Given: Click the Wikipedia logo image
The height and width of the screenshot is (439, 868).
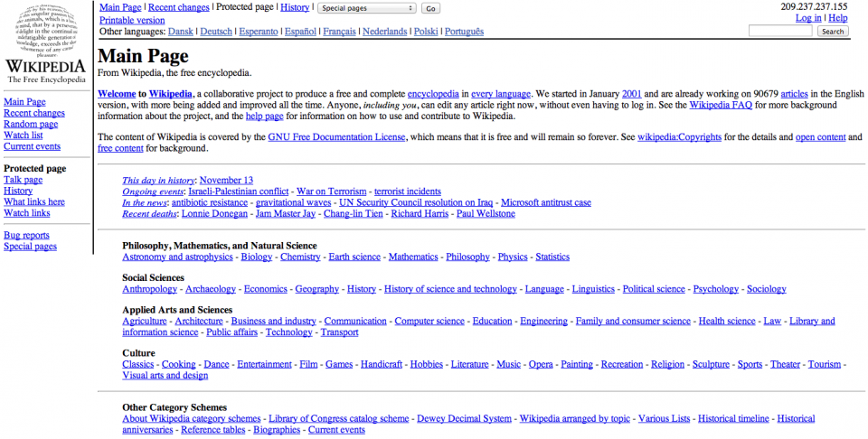Looking at the screenshot, I should 46,43.
